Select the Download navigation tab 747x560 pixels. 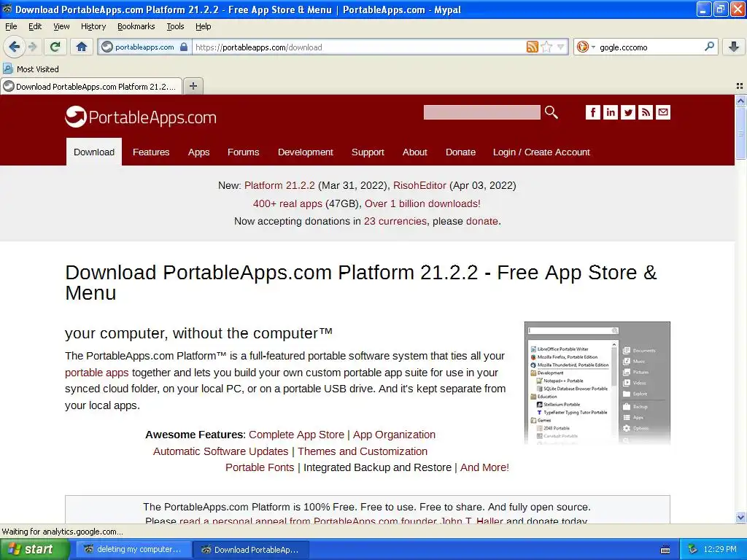(x=94, y=152)
